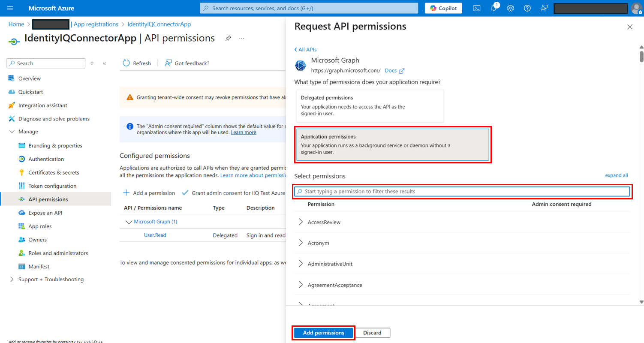Pin the API permissions page
The height and width of the screenshot is (343, 644).
[x=228, y=39]
